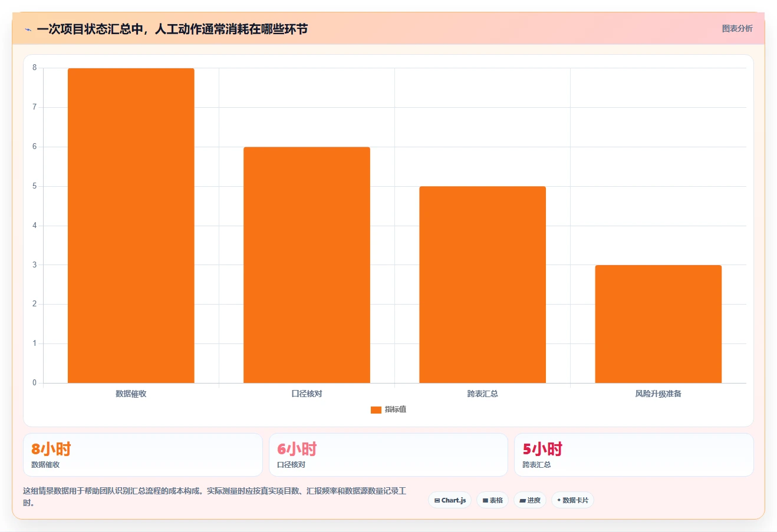Click the 风险升级准备 x-axis label

[x=658, y=394]
